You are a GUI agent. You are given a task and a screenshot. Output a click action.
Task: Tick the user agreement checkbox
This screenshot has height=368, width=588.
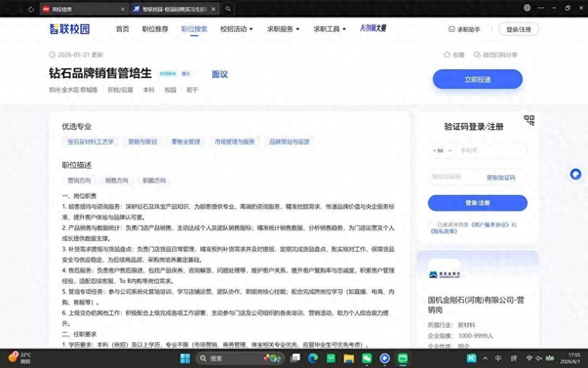point(432,225)
